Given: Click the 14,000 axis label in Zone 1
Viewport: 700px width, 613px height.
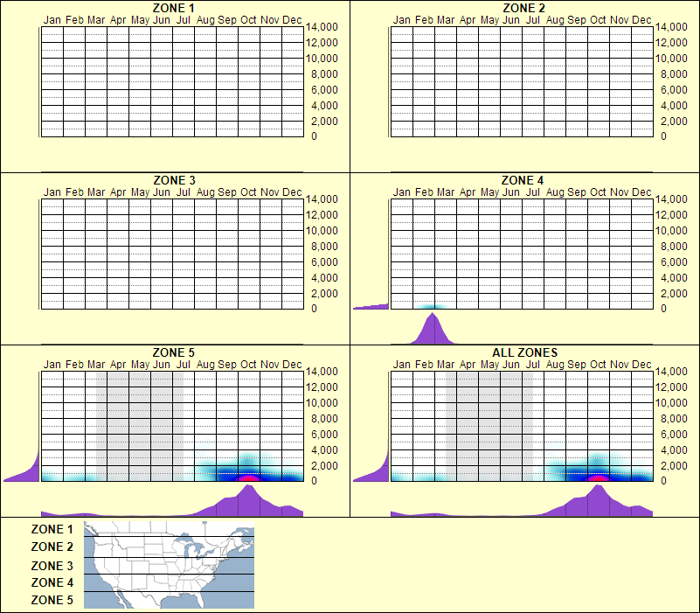Looking at the screenshot, I should (x=323, y=27).
